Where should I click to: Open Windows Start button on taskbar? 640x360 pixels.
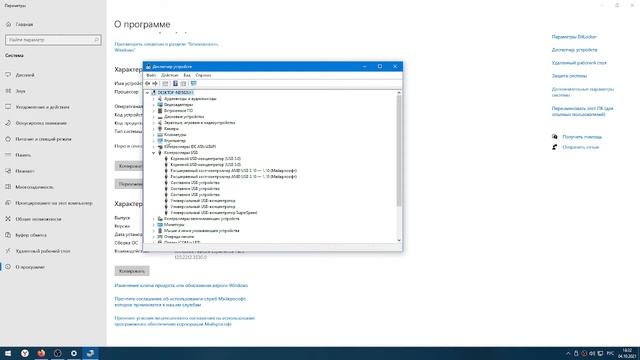click(x=8, y=353)
